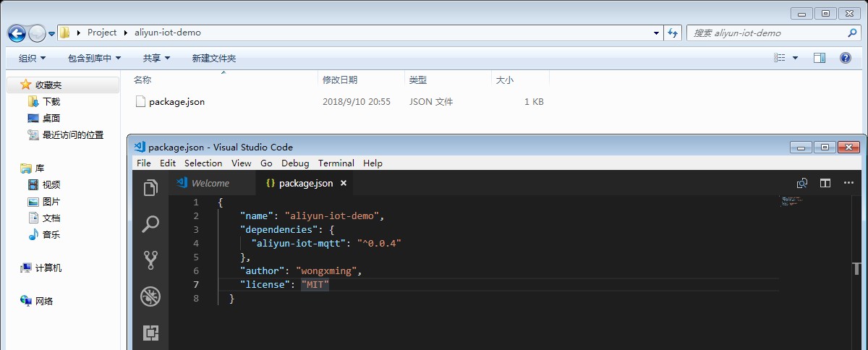
Task: Expand the 包含到库中 dropdown
Action: (x=95, y=58)
